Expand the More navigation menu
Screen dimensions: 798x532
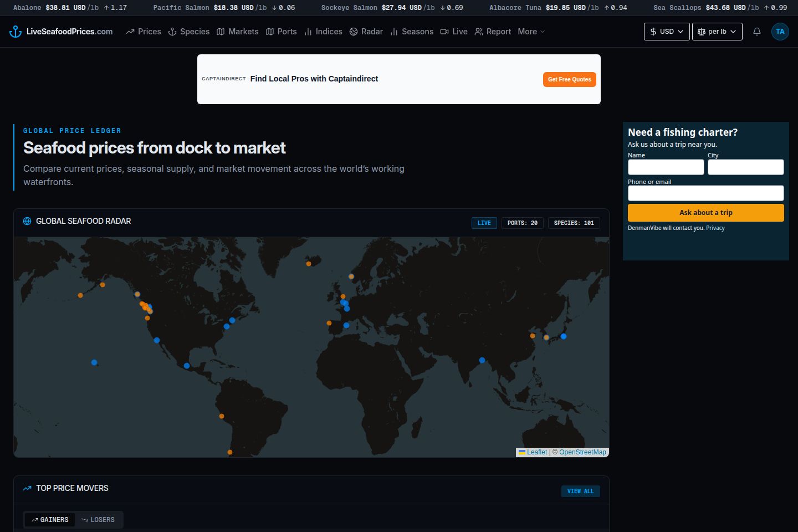(x=531, y=32)
